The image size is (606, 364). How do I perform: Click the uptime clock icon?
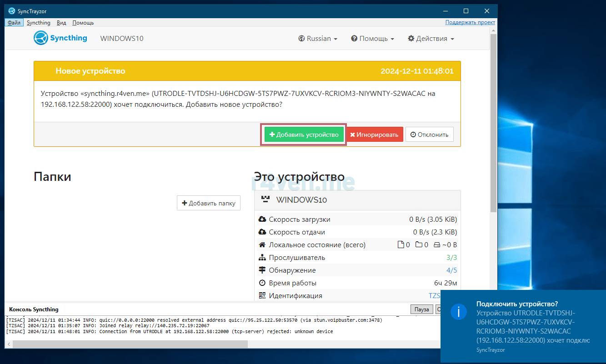(262, 283)
